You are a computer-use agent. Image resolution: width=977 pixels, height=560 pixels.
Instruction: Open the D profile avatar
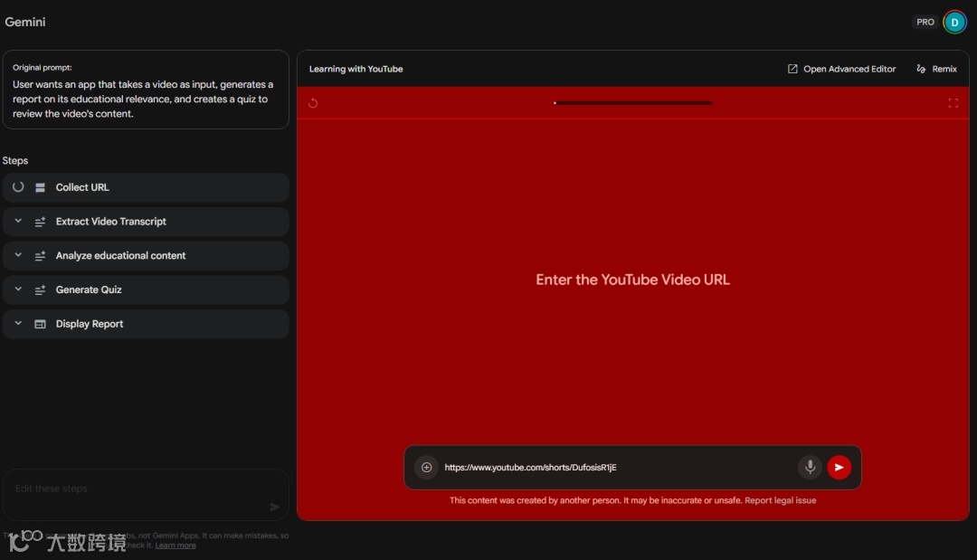tap(954, 23)
